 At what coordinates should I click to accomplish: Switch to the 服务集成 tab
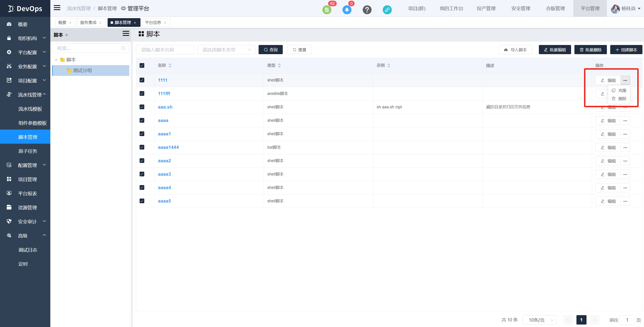88,23
